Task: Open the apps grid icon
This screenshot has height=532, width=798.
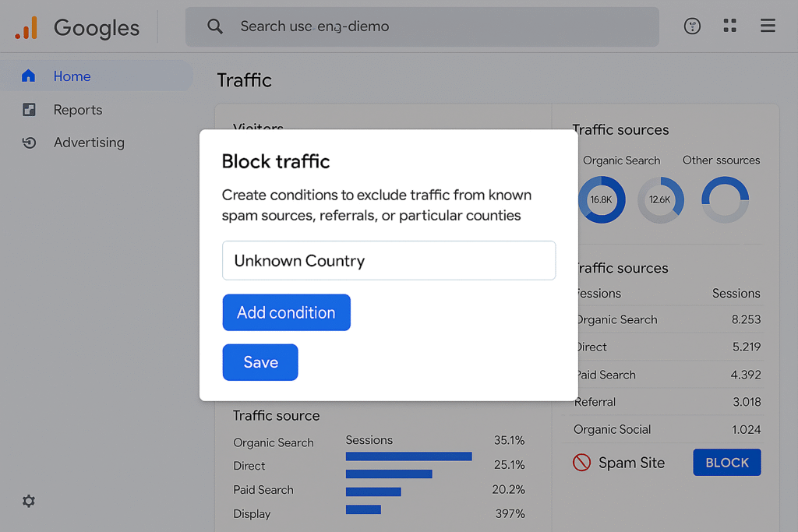Action: (729, 26)
